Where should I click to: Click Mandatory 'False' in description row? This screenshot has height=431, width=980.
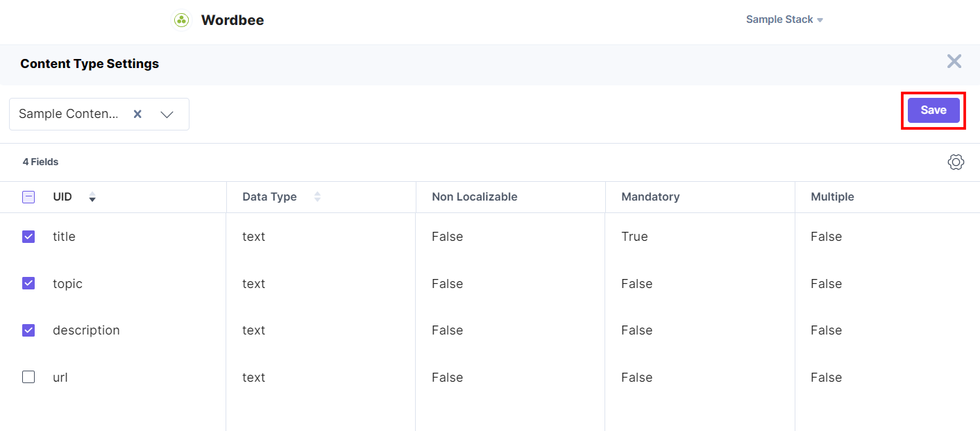[x=636, y=330]
